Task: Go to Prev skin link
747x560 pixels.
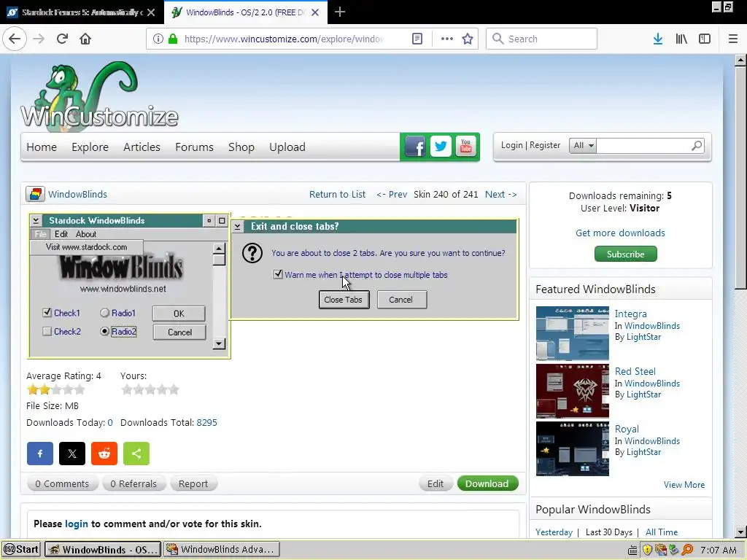Action: [392, 194]
